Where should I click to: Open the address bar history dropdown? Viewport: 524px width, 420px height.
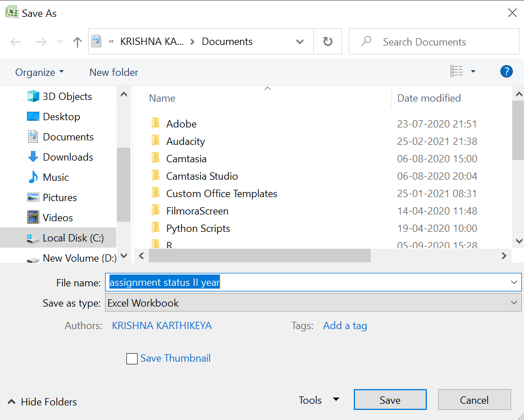pos(300,42)
